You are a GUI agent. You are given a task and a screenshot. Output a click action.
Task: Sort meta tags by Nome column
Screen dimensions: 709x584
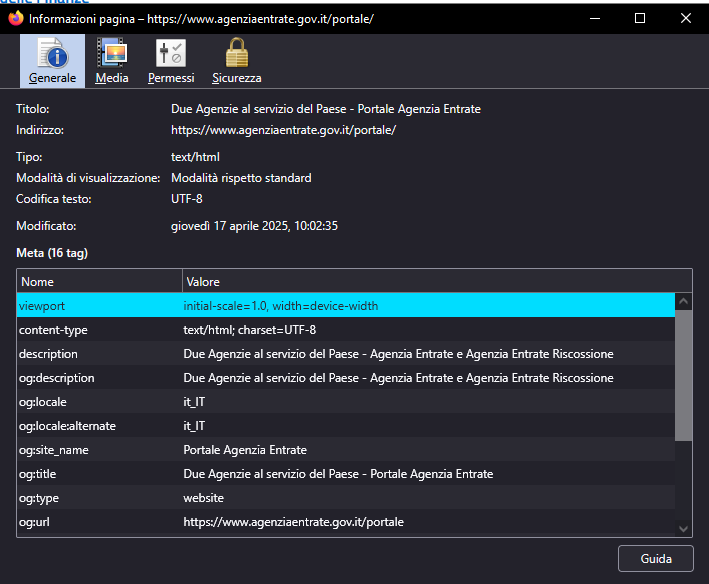[x=99, y=282]
